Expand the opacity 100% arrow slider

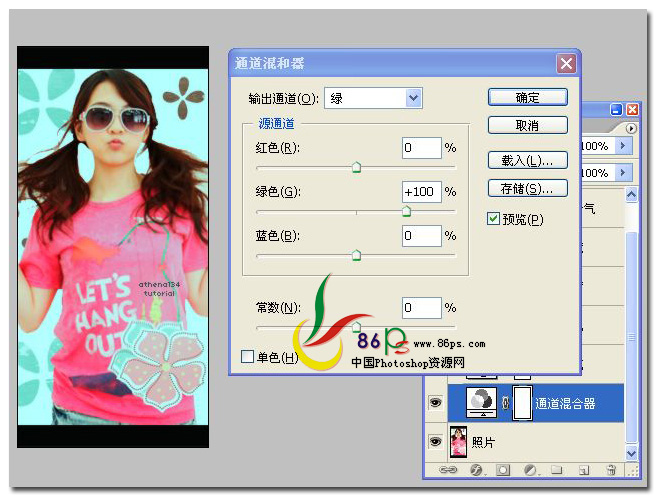tap(623, 146)
